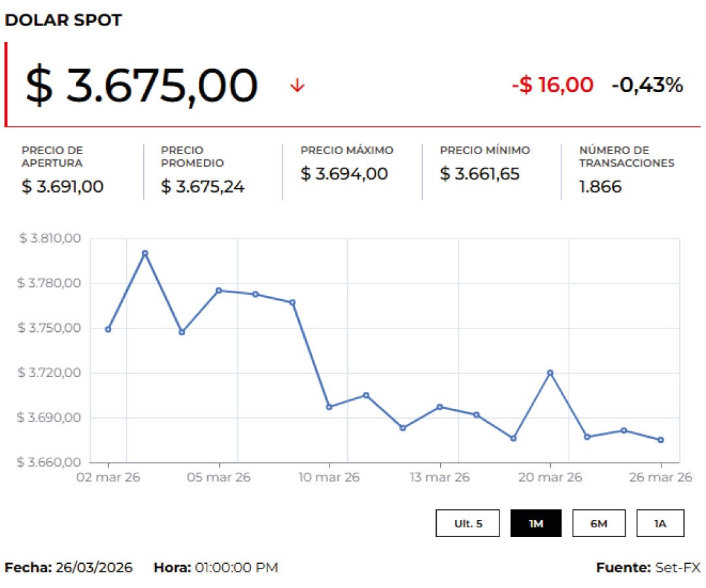Click the first data point at 02 mar 26

click(x=108, y=329)
